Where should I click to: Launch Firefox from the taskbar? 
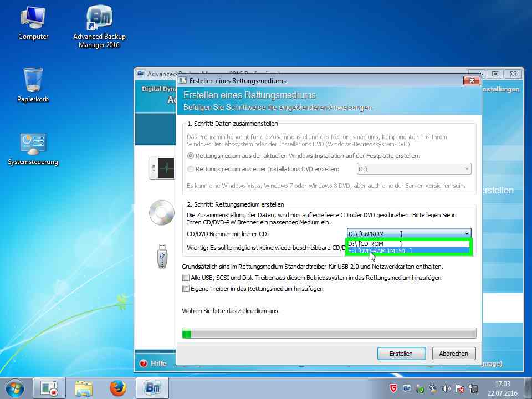[118, 388]
